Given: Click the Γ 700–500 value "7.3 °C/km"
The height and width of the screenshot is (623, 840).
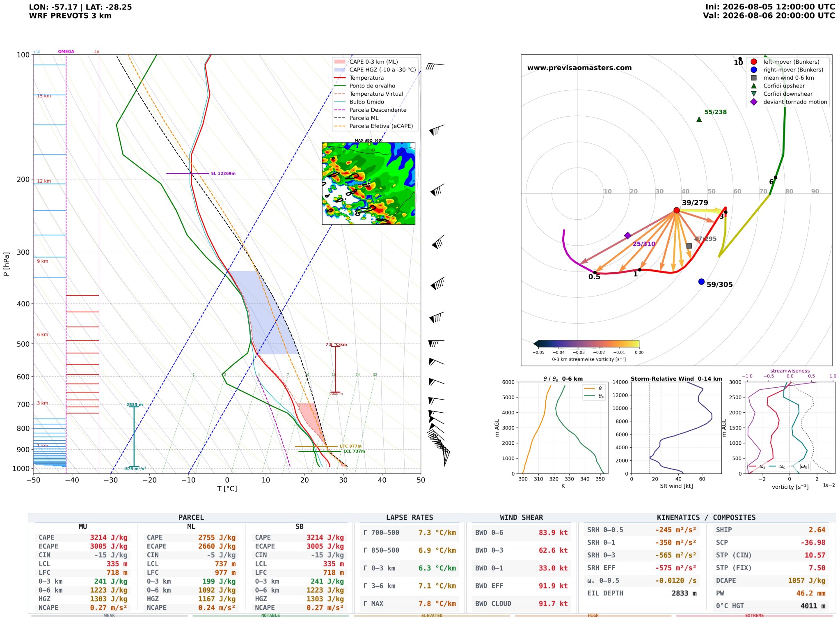Looking at the screenshot, I should tap(437, 533).
